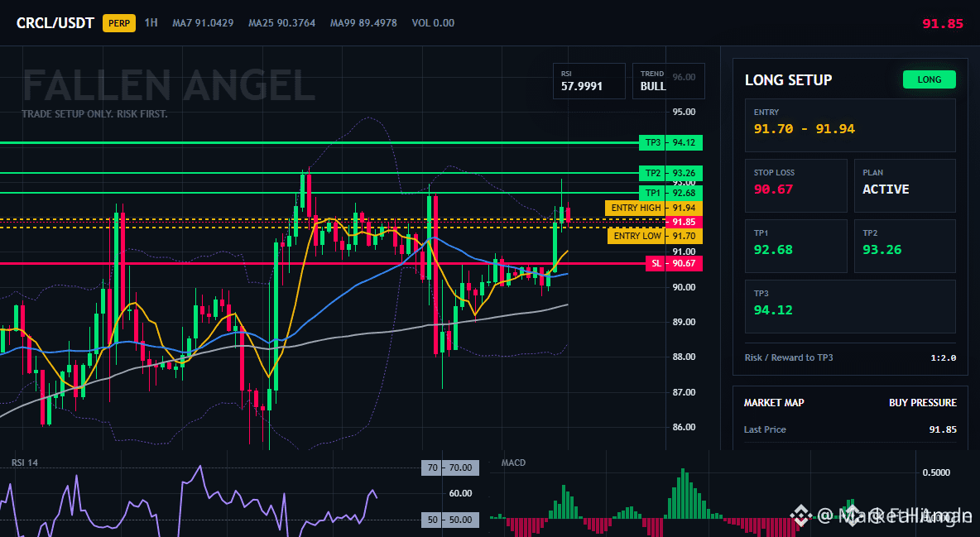Screen dimensions: 980x537
Task: Click the TP1 92.68 card in panel
Action: [795, 246]
